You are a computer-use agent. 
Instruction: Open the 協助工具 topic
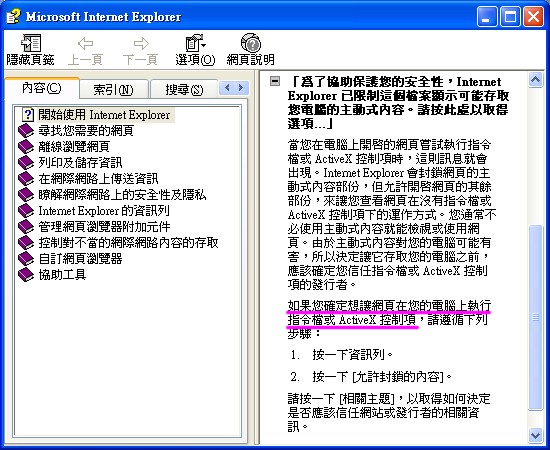click(62, 275)
